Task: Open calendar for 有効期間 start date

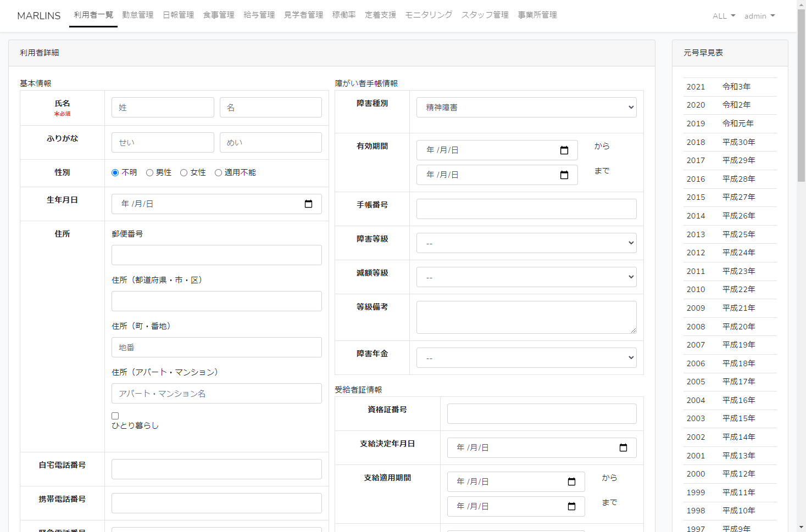Action: [564, 150]
